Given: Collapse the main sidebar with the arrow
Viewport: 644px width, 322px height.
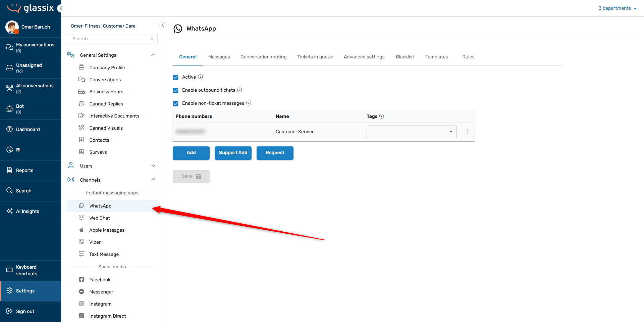Looking at the screenshot, I should coord(60,8).
